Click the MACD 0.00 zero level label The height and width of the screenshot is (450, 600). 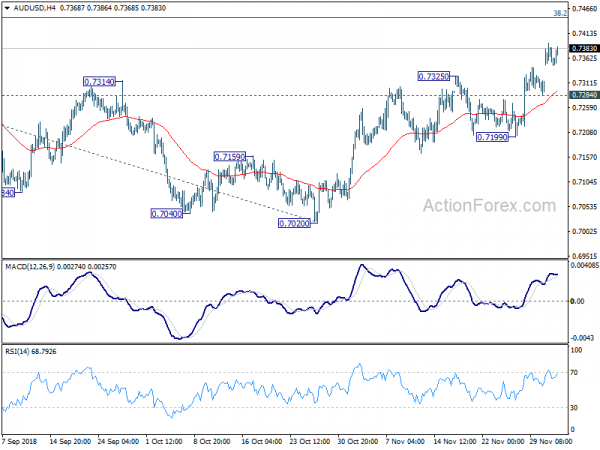click(577, 302)
